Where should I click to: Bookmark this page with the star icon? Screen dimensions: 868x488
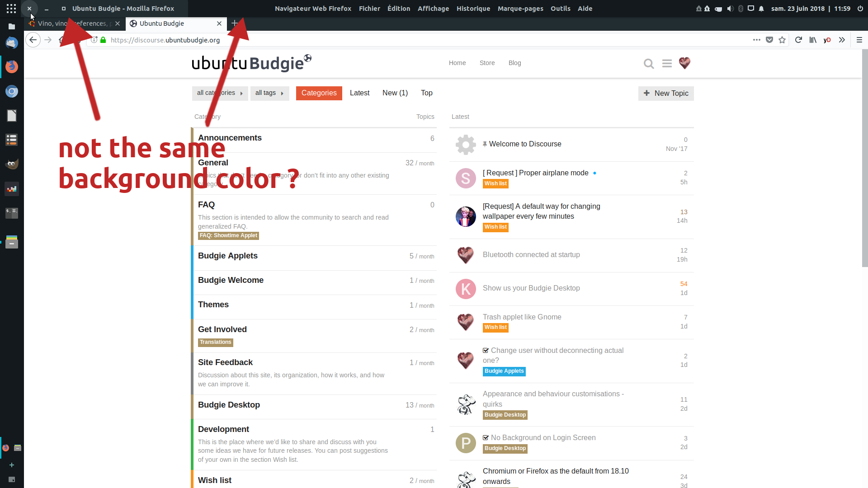tap(782, 40)
